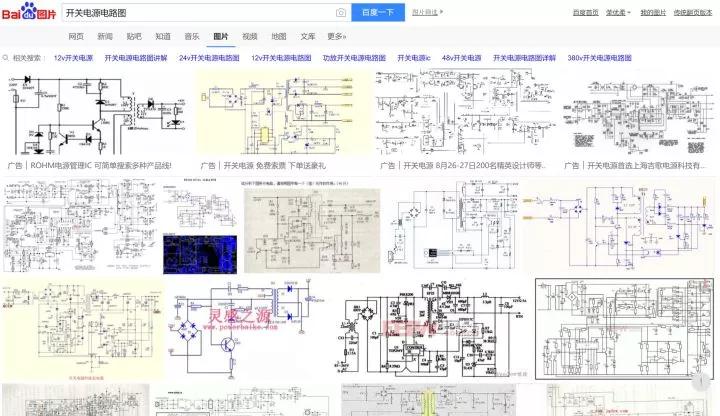Viewport: 720px width, 416px height.
Task: Switch to the 网页 tab
Action: coord(77,36)
